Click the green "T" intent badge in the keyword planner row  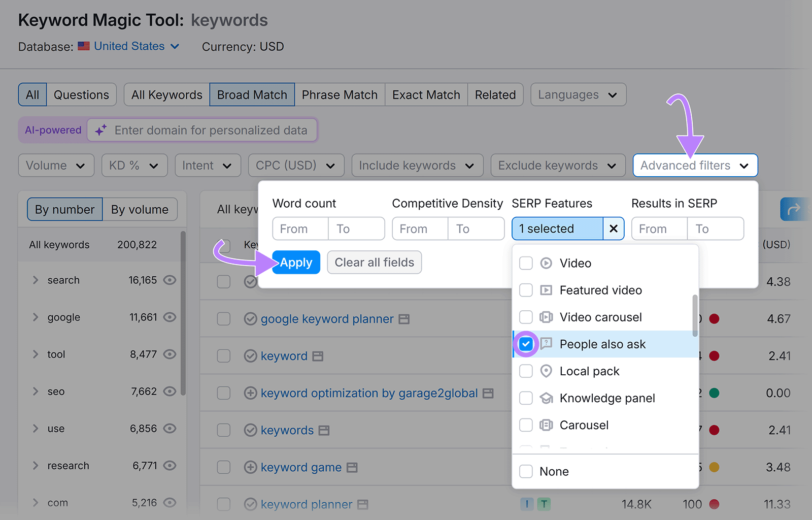coord(544,504)
